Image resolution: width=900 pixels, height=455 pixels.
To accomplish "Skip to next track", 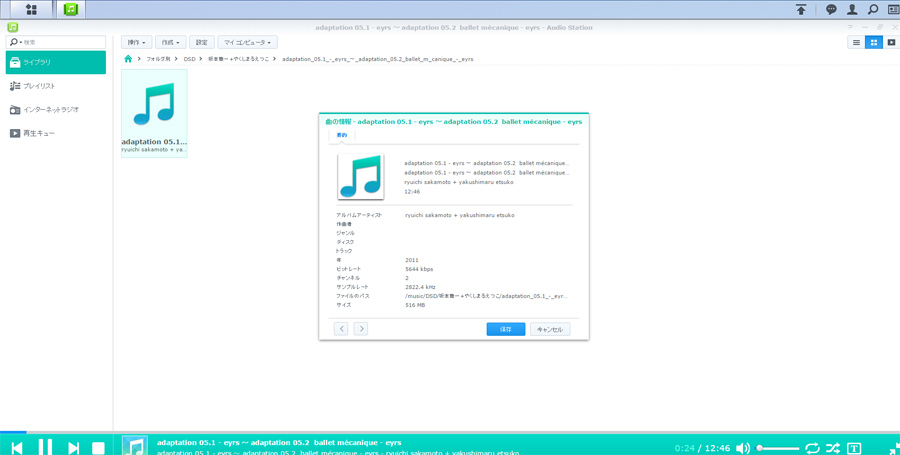I will (x=73, y=448).
